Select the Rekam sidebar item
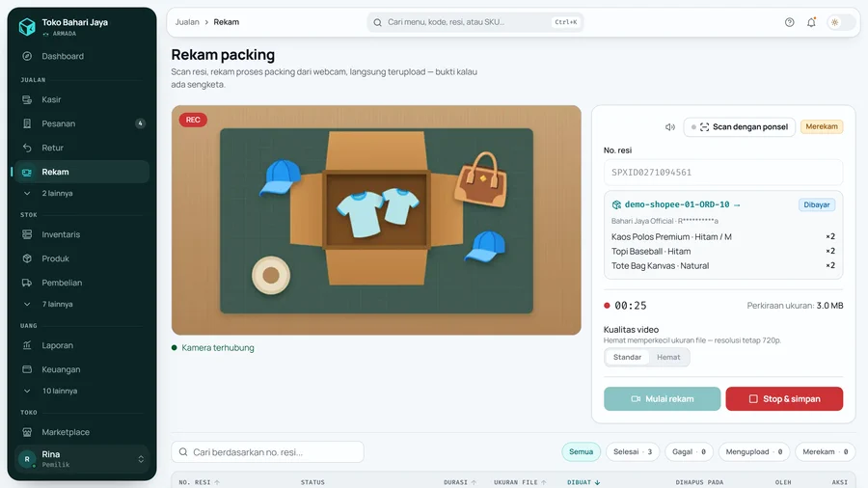The height and width of the screenshot is (488, 868). coord(82,172)
